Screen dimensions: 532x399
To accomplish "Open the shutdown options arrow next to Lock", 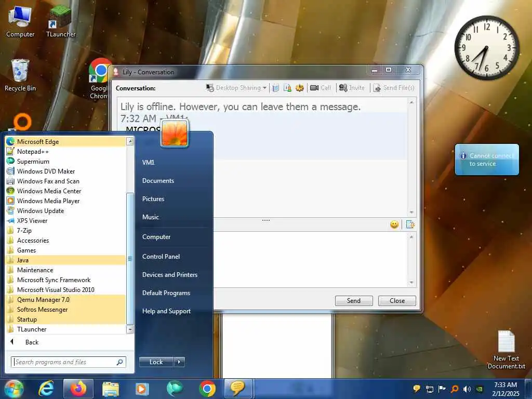I will pyautogui.click(x=179, y=362).
